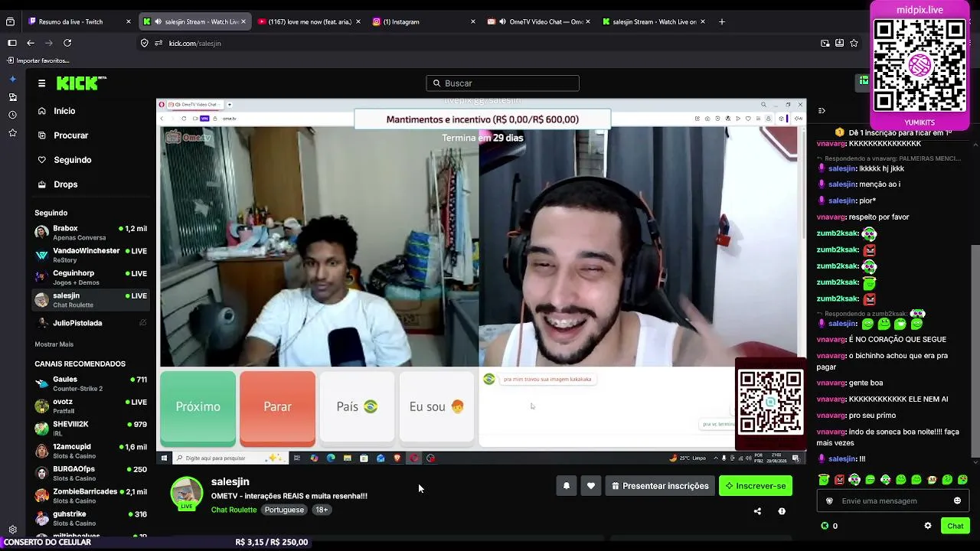This screenshot has width=980, height=551.
Task: Open the AI sparkle sidebar icon
Action: (x=12, y=79)
